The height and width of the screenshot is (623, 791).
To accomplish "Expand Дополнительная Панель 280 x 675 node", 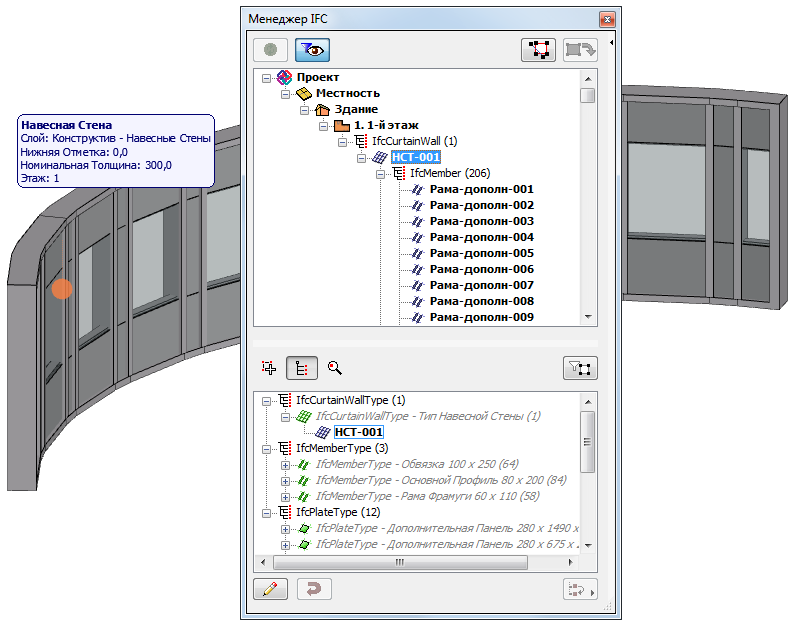I will 286,546.
